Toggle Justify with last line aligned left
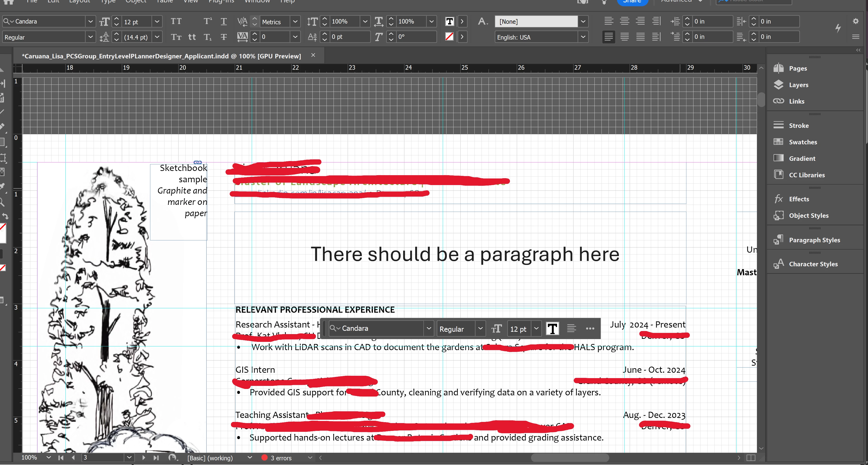 [x=609, y=37]
